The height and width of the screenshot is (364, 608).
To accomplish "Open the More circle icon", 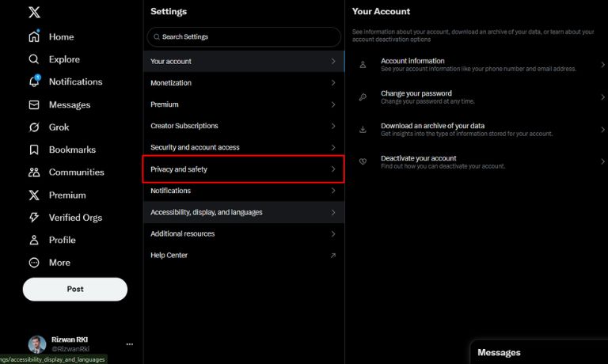I will [x=34, y=263].
